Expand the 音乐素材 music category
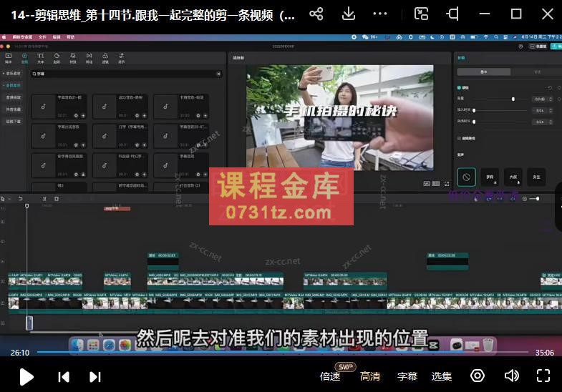The width and height of the screenshot is (562, 392). click(12, 74)
